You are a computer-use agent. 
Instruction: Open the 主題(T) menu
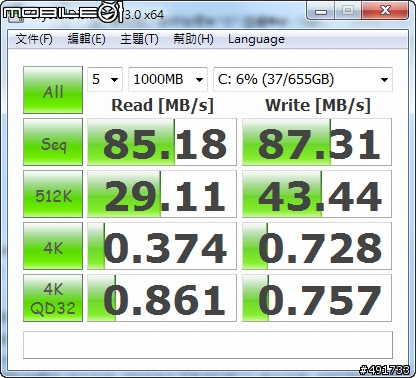pos(139,39)
